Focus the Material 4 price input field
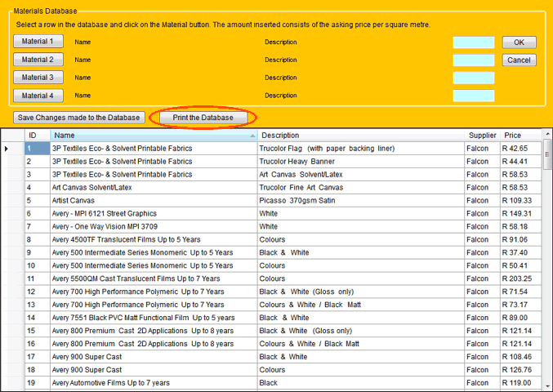This screenshot has height=392, width=553. tap(474, 96)
